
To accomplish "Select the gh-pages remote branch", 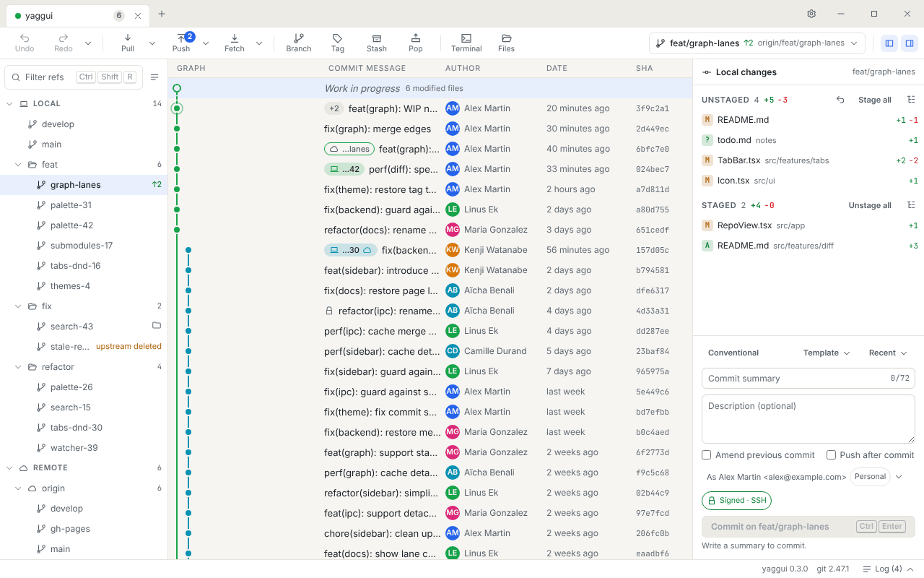I will 84,529.
